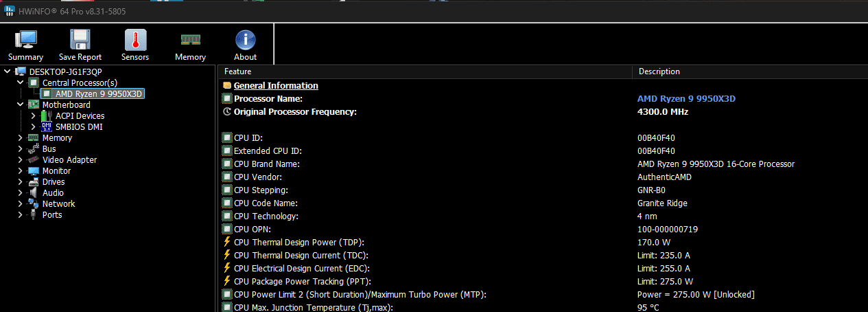This screenshot has height=312, width=868.
Task: Select Bus in the device tree
Action: (x=49, y=148)
